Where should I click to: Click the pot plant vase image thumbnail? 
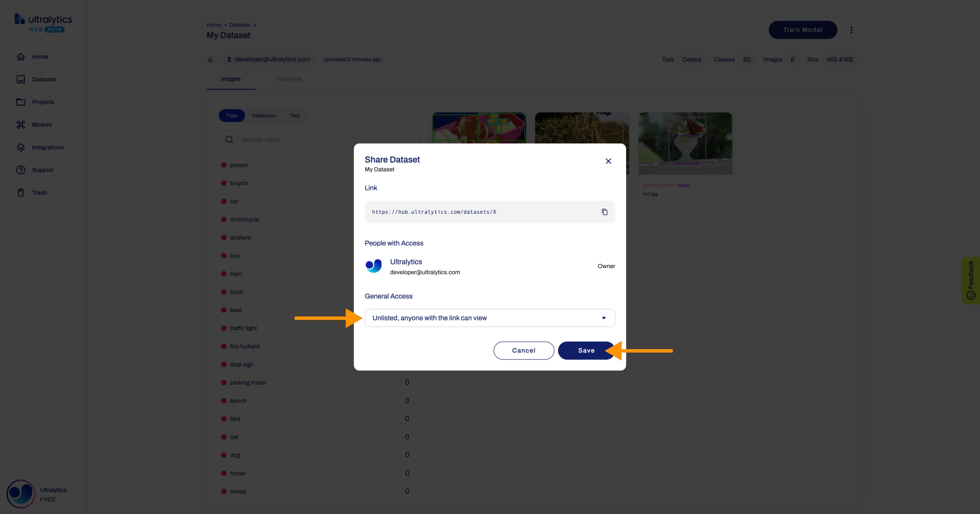click(x=685, y=143)
